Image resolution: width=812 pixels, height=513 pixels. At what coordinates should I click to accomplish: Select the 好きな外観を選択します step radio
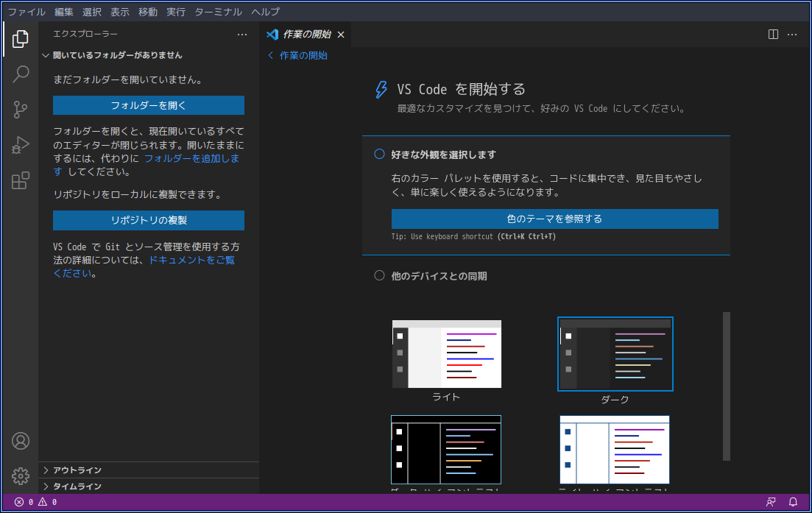[x=380, y=155]
